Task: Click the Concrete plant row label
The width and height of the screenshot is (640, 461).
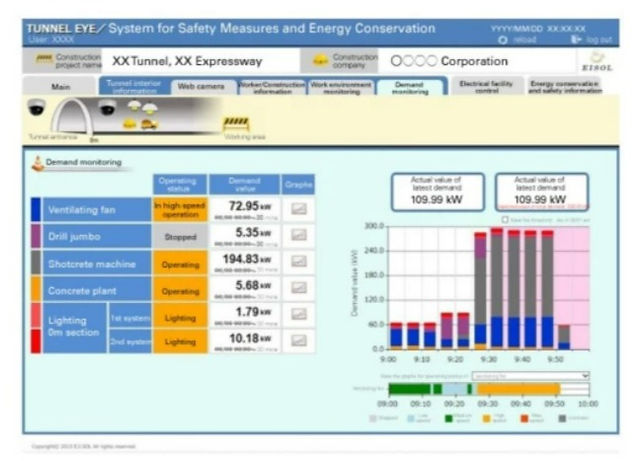Action: (97, 290)
